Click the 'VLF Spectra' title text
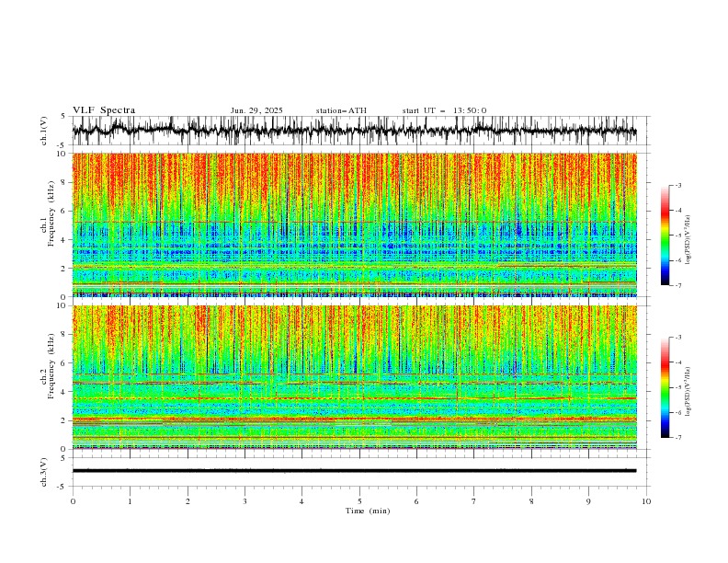 click(104, 110)
